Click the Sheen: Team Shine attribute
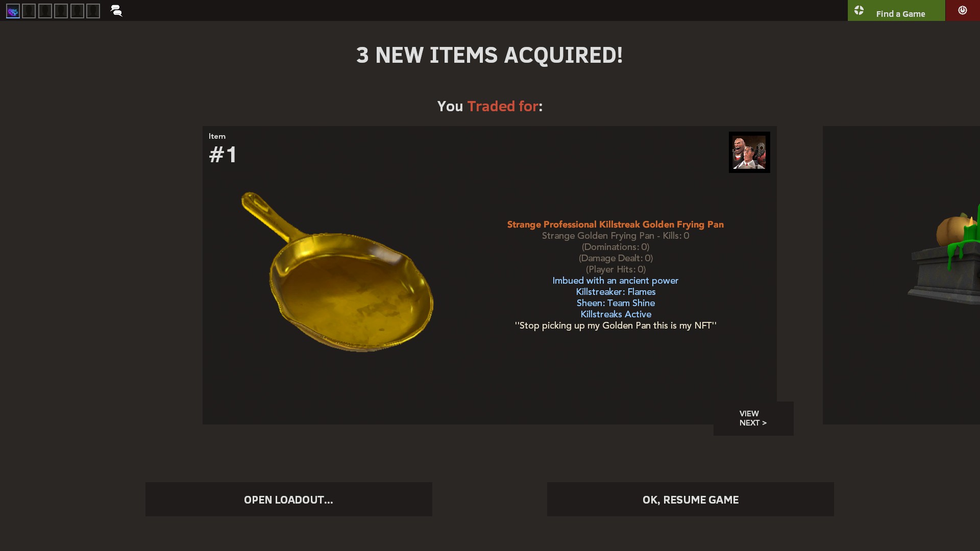This screenshot has height=551, width=980. 616,303
